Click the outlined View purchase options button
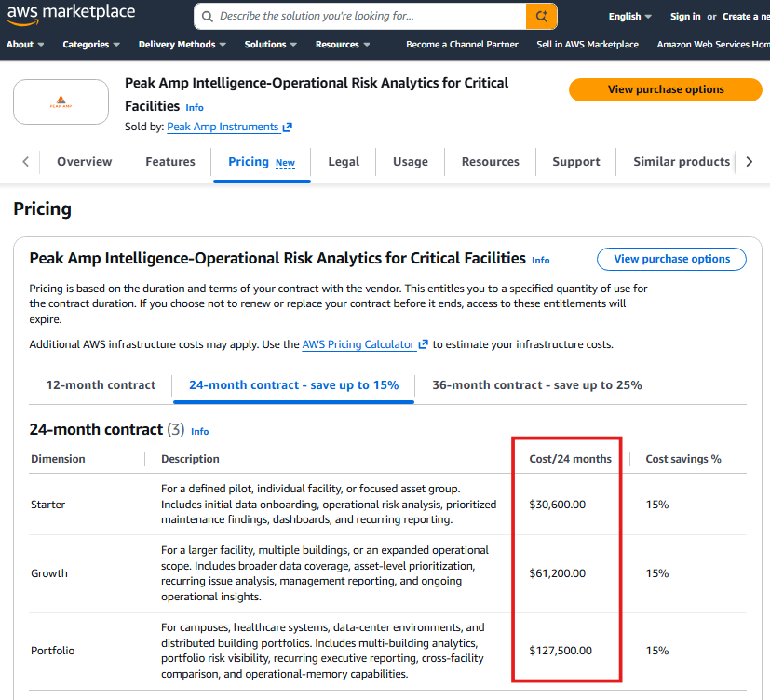The width and height of the screenshot is (770, 700). [x=671, y=259]
